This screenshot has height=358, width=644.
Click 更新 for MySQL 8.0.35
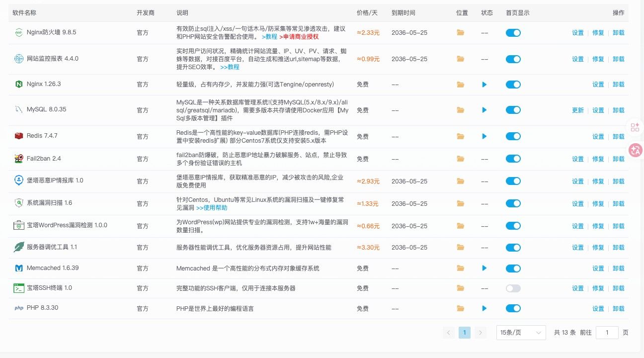click(578, 110)
